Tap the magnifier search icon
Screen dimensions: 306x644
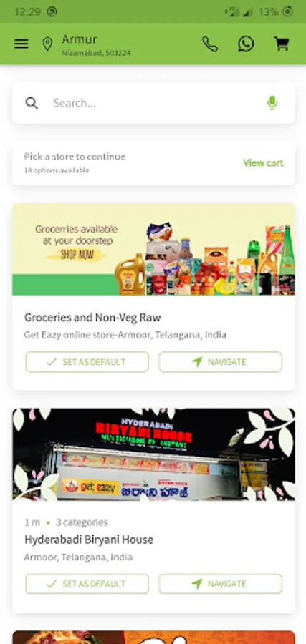click(x=32, y=103)
